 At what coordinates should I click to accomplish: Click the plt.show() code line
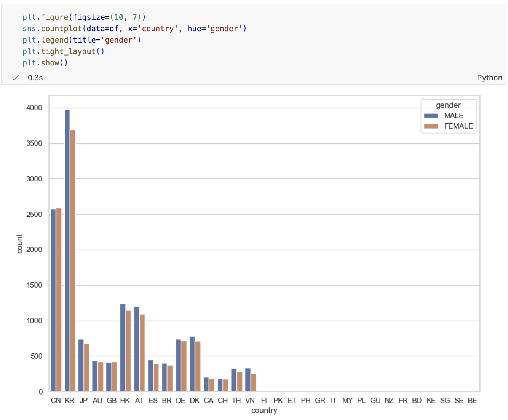pos(45,63)
